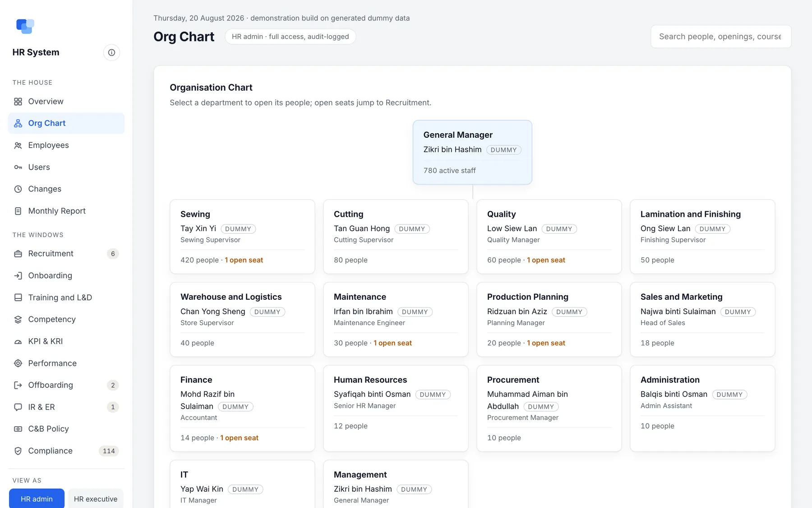Open the Warehouse and Logistics card

[x=242, y=320]
